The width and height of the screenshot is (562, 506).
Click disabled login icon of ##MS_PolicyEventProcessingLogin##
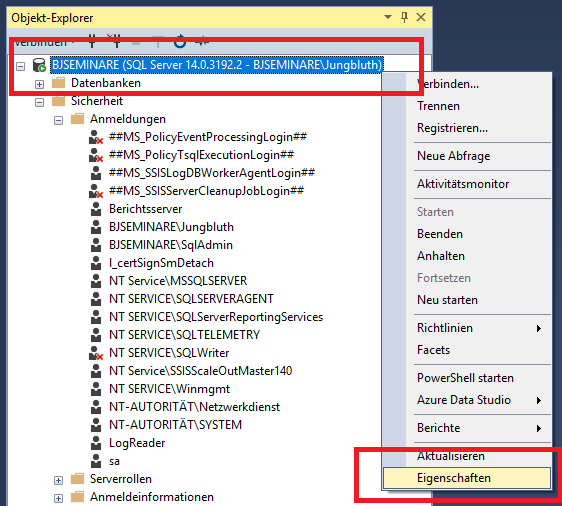click(96, 137)
